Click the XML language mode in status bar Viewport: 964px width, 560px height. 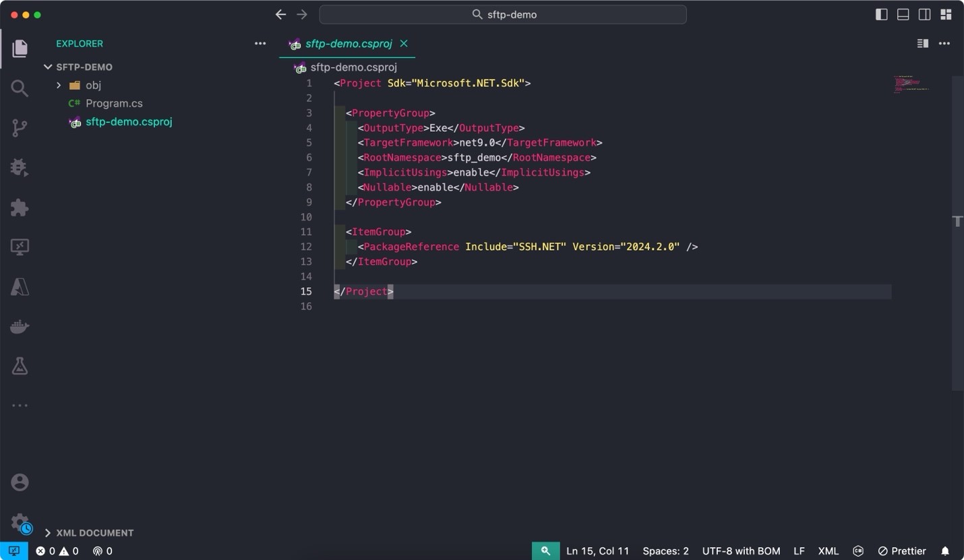point(828,551)
